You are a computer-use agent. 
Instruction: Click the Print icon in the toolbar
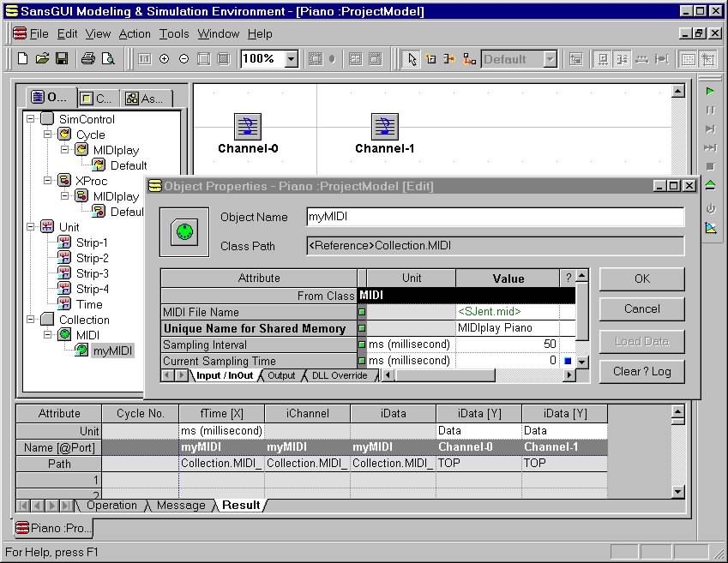click(87, 59)
